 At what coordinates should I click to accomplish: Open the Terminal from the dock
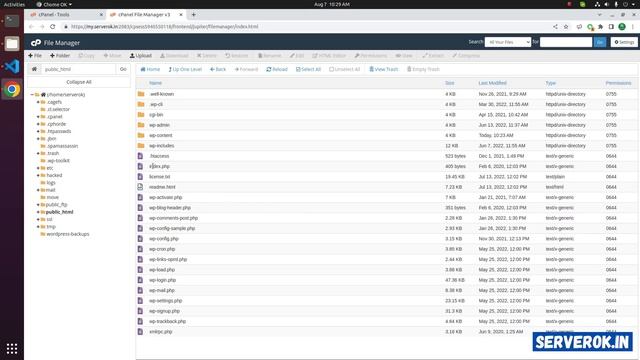12,20
